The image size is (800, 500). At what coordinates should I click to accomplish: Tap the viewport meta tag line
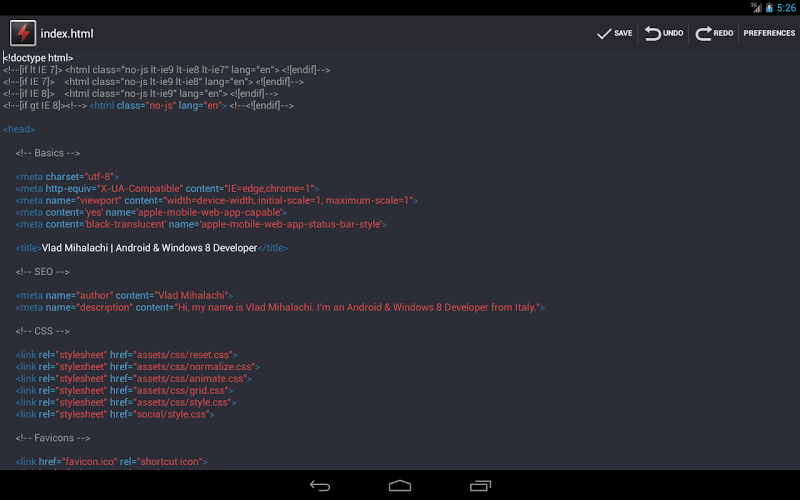click(217, 201)
